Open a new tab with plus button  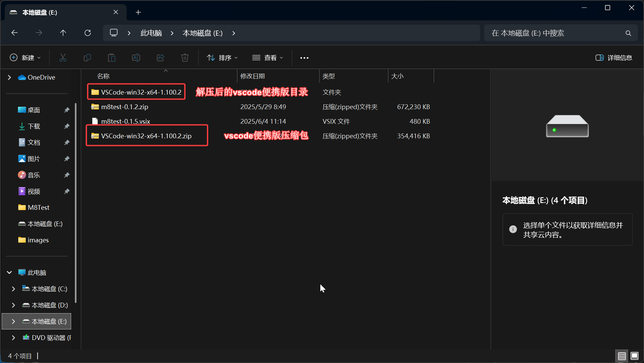click(x=138, y=13)
